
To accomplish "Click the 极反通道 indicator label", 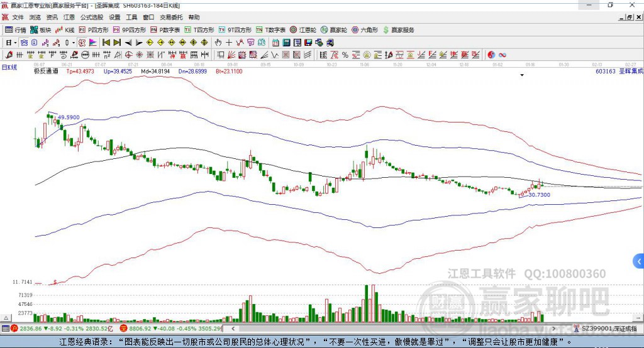I will [x=46, y=71].
